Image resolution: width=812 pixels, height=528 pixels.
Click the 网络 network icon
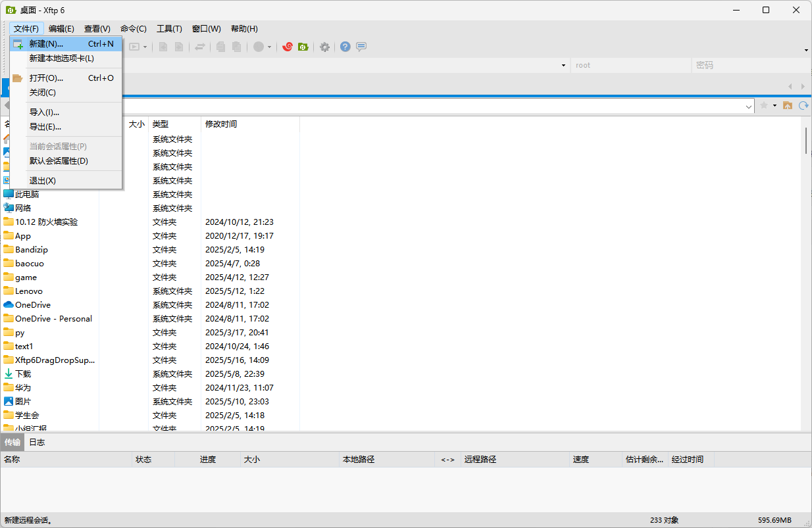click(x=9, y=208)
